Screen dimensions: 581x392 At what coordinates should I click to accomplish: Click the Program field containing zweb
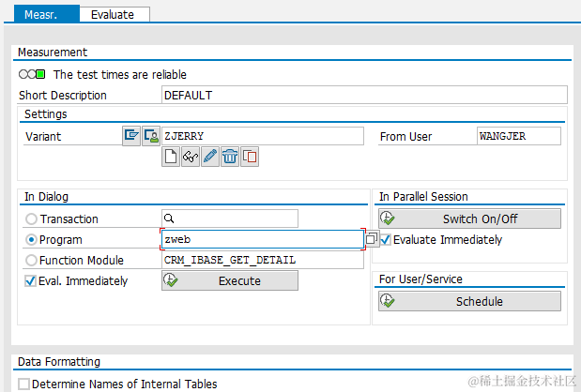tap(263, 239)
